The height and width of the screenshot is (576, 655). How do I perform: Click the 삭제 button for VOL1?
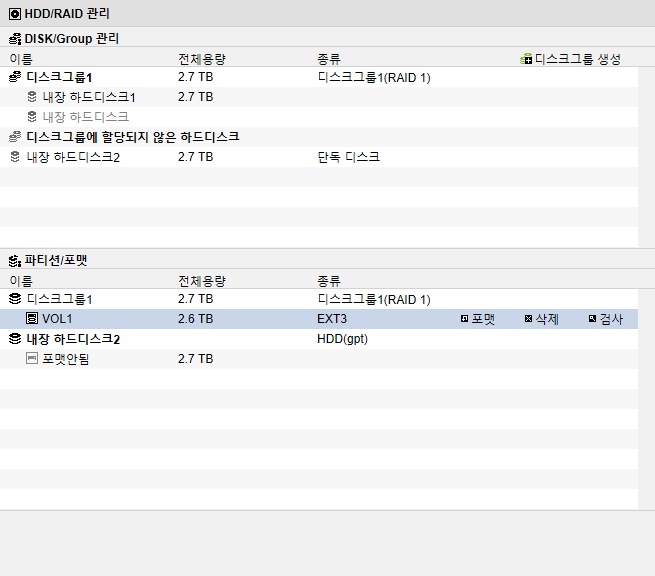coord(541,319)
